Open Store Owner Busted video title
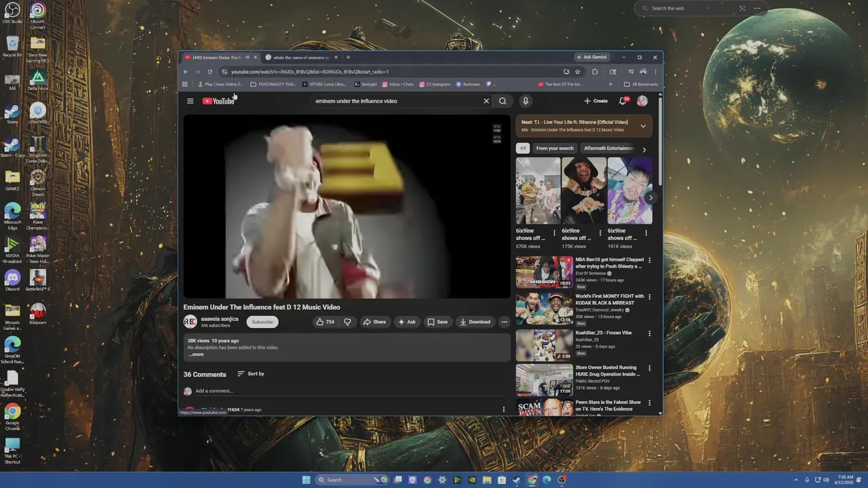Image resolution: width=868 pixels, height=488 pixels. point(608,371)
